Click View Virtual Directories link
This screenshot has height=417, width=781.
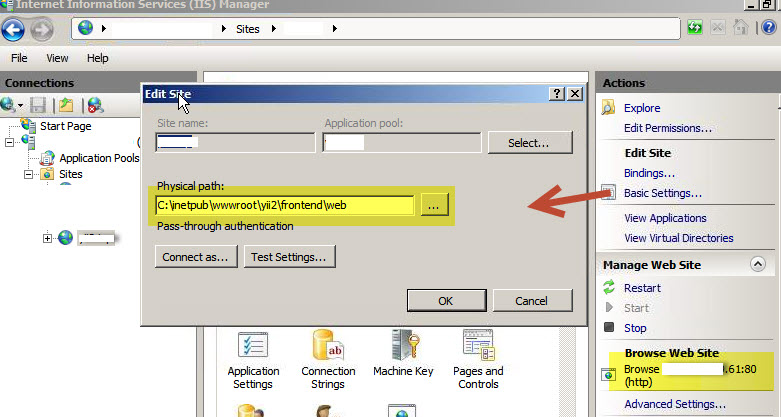tap(679, 238)
